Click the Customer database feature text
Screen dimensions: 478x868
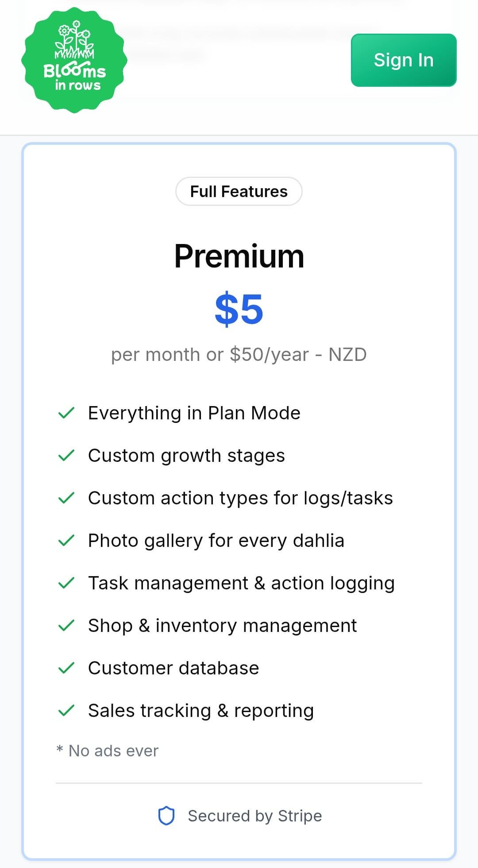click(x=173, y=668)
